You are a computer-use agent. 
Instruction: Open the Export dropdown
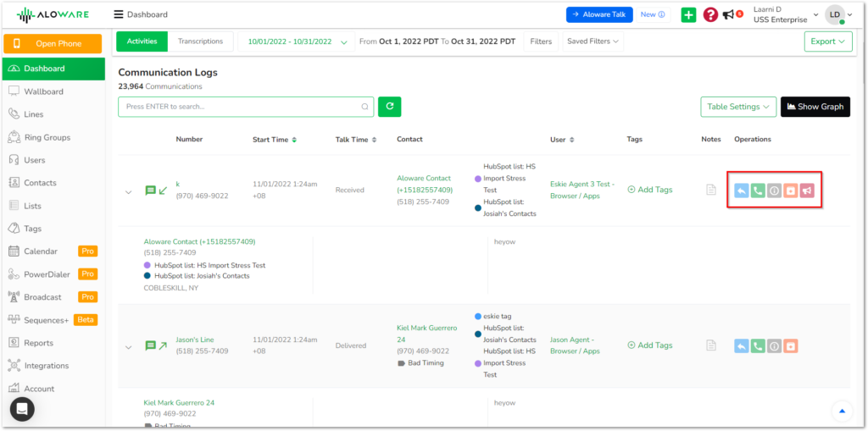point(828,41)
